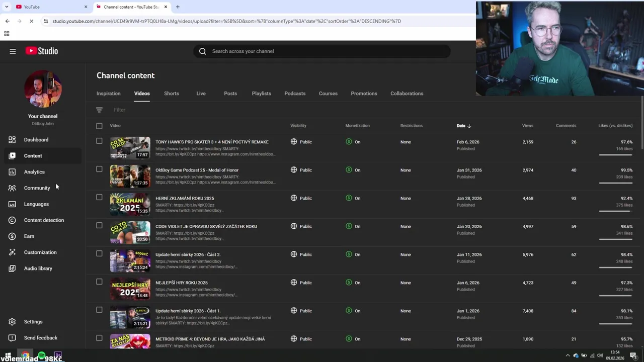This screenshot has height=362, width=644.
Task: Click the monetization icon for Tony Hawk video
Action: (349, 142)
